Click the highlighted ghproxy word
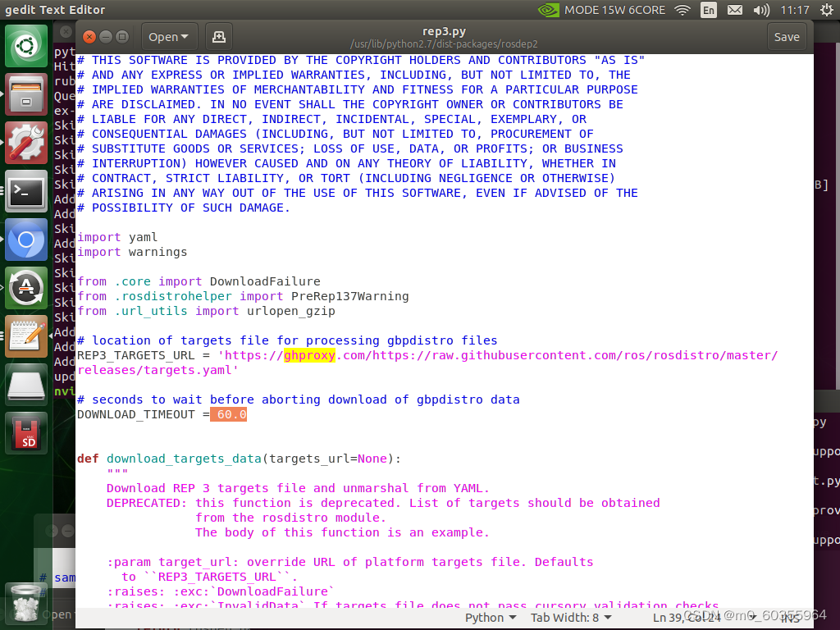 pos(309,355)
